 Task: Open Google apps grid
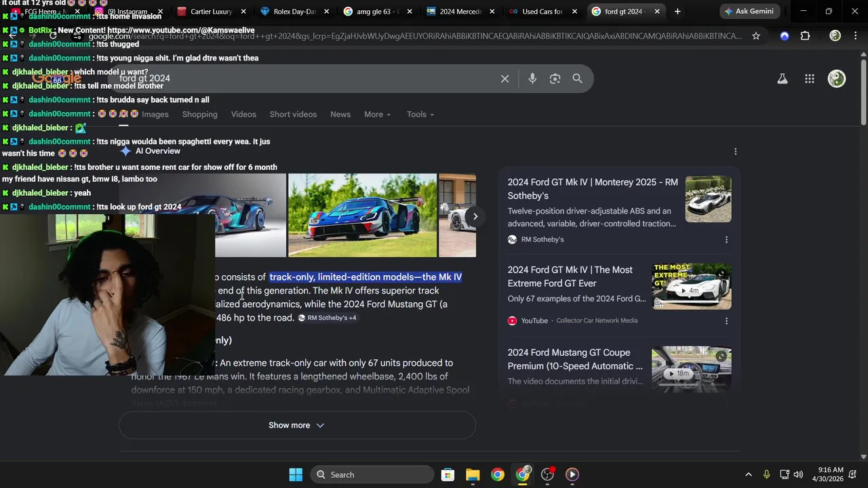coord(810,79)
